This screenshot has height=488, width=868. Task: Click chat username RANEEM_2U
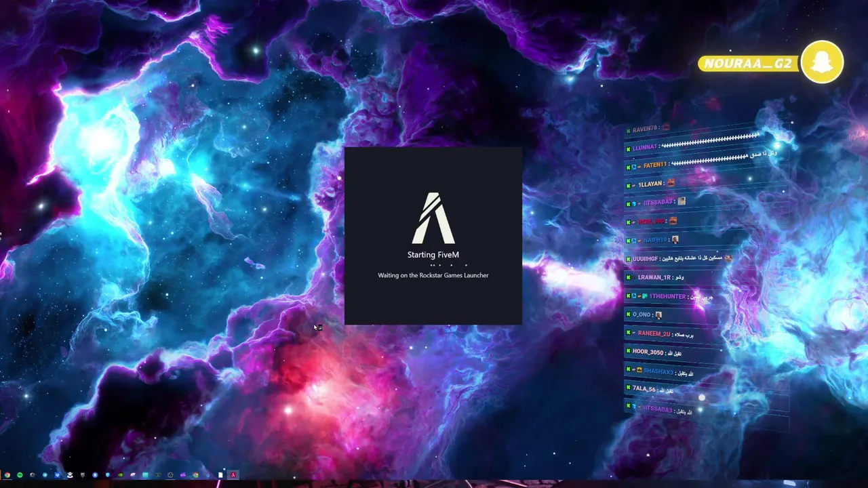coord(654,333)
